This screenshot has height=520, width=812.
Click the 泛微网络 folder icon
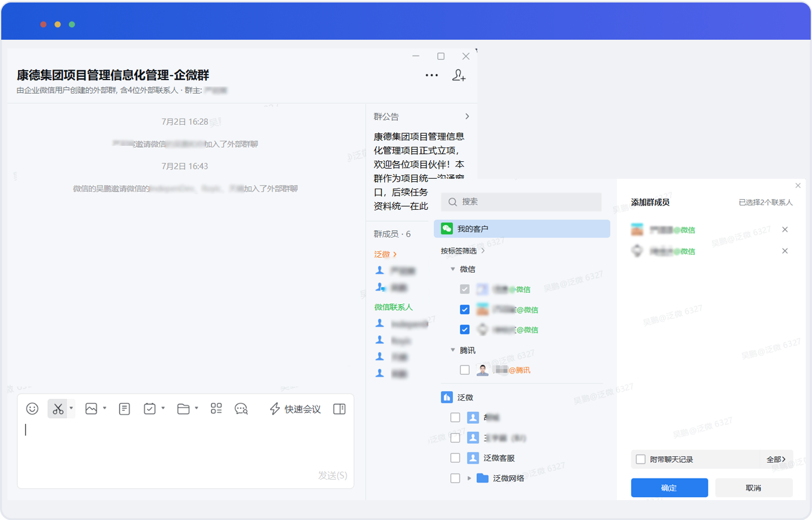[482, 478]
